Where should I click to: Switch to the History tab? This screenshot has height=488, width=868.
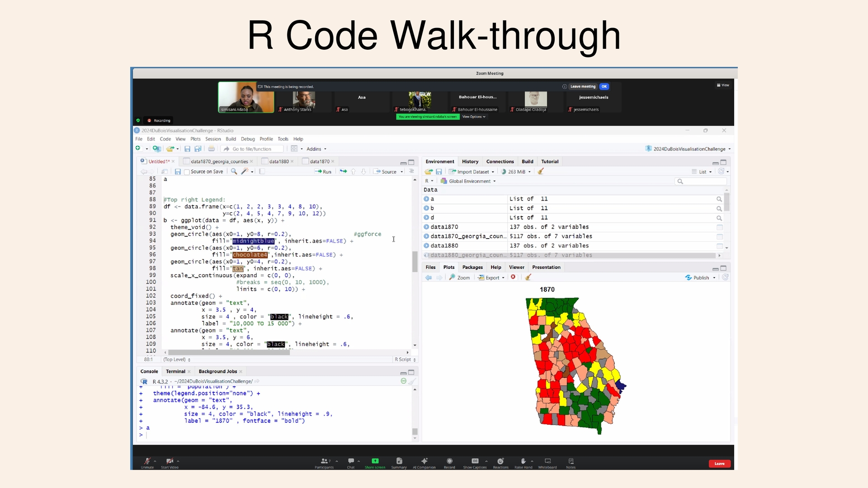point(470,161)
